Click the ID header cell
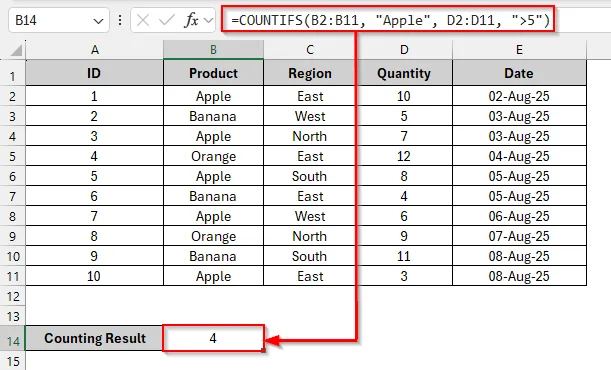The image size is (611, 370). (94, 73)
